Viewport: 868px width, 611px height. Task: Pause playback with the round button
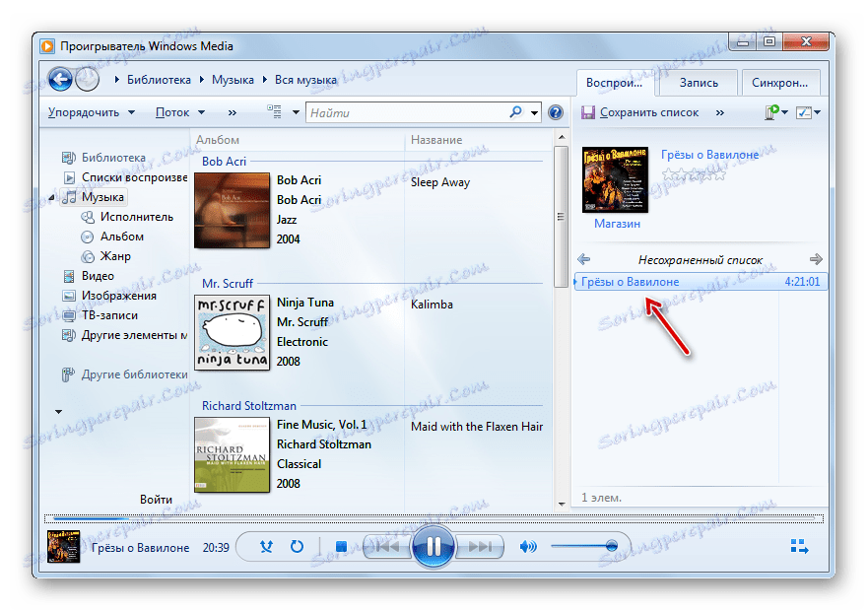point(433,547)
